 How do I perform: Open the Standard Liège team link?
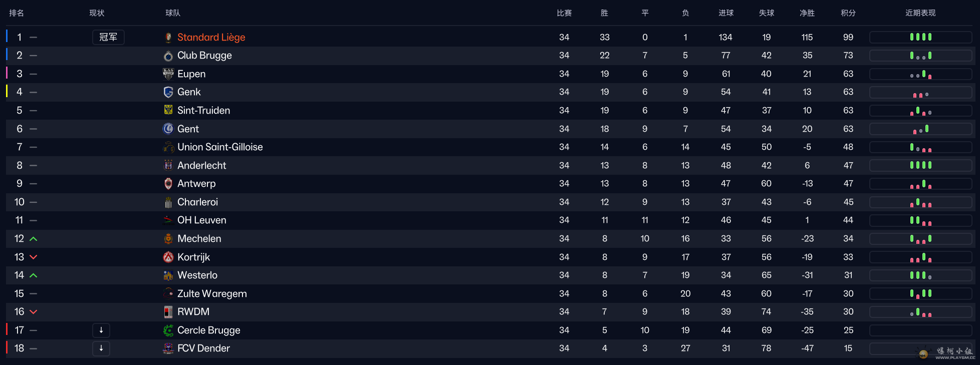(x=211, y=38)
